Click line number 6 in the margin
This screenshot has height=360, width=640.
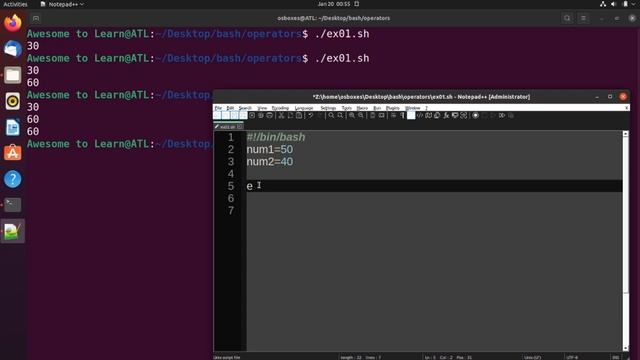(x=231, y=198)
